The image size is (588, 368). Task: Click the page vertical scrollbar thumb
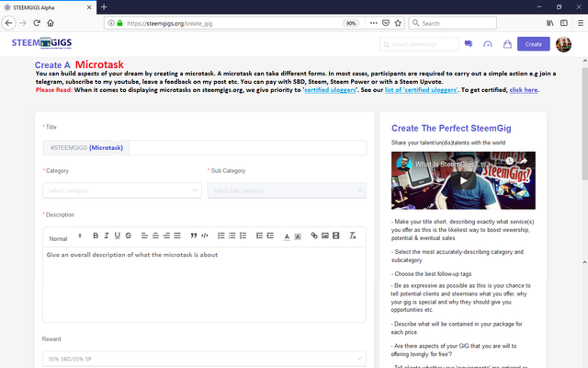[x=584, y=124]
